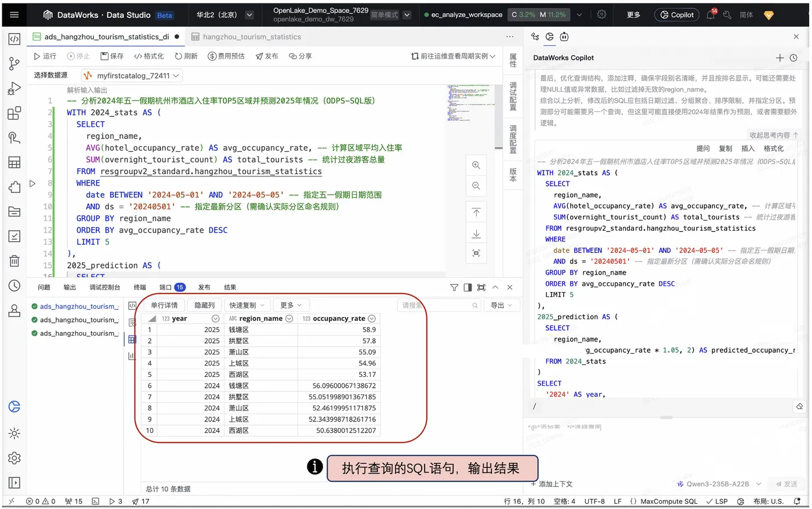The height and width of the screenshot is (509, 812).
Task: Click 插入 to insert the Copilot code
Action: (748, 149)
